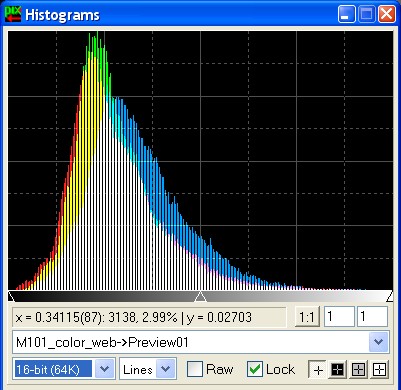Minimize the Histograms window

point(346,14)
